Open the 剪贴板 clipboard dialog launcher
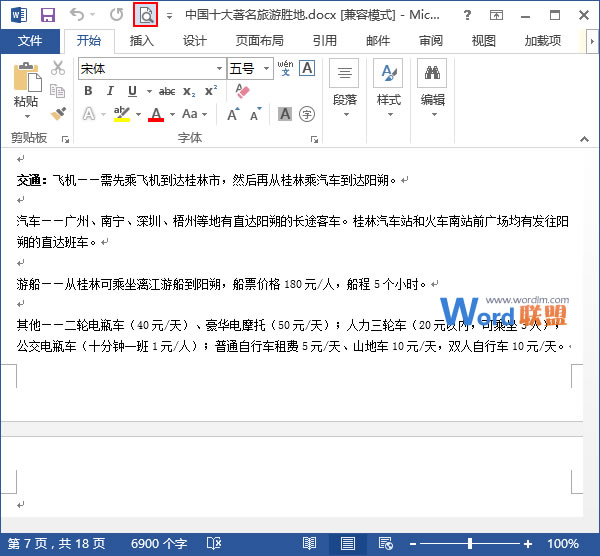Viewport: 600px width, 556px height. point(65,140)
